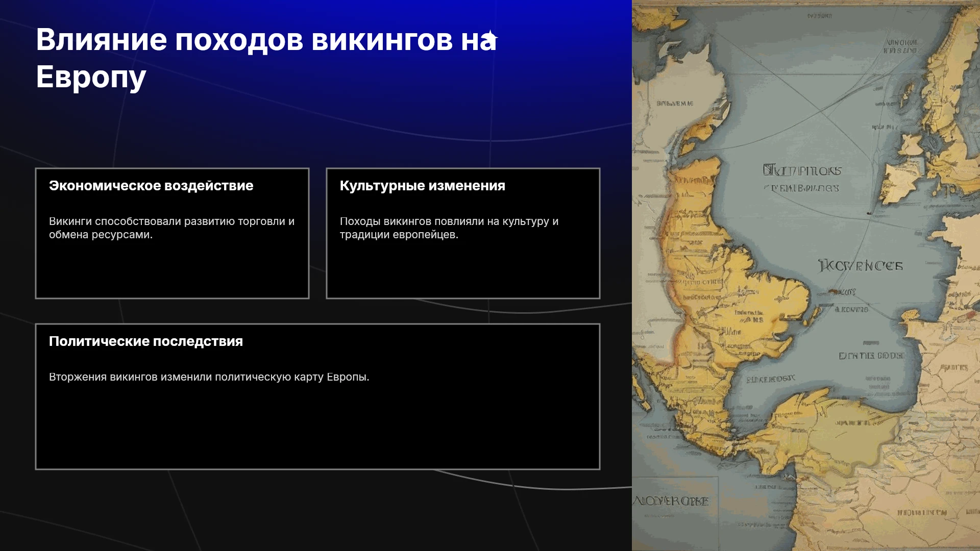
Task: Select the slide title about Viking campaigns
Action: point(266,58)
